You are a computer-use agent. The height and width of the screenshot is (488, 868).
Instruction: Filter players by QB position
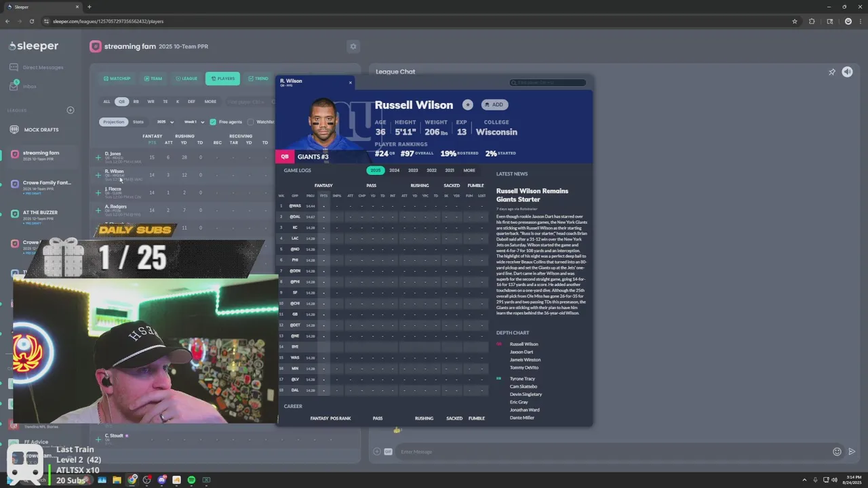pyautogui.click(x=121, y=102)
